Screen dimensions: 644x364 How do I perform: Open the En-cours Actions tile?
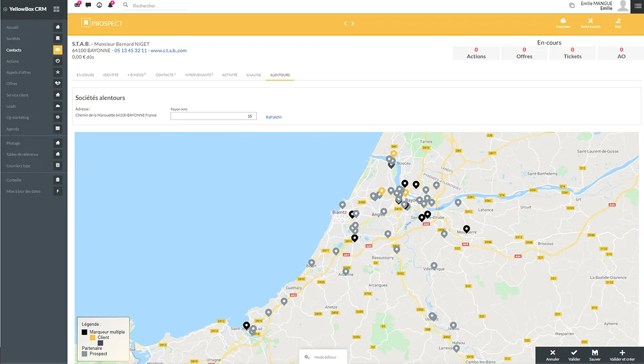(476, 53)
